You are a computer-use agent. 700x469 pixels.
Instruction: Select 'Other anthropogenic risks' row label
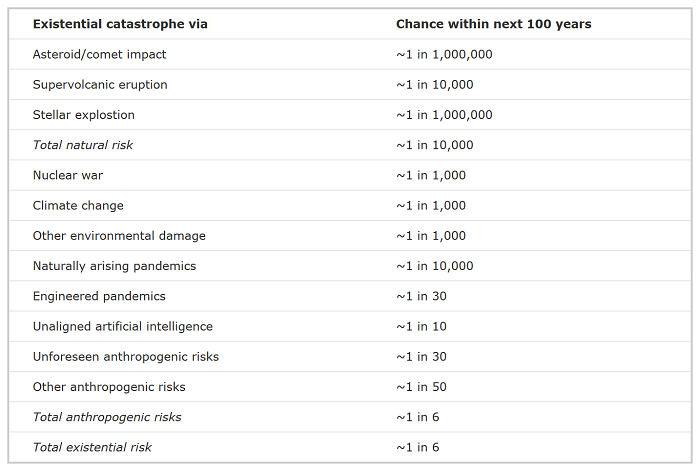tap(109, 387)
